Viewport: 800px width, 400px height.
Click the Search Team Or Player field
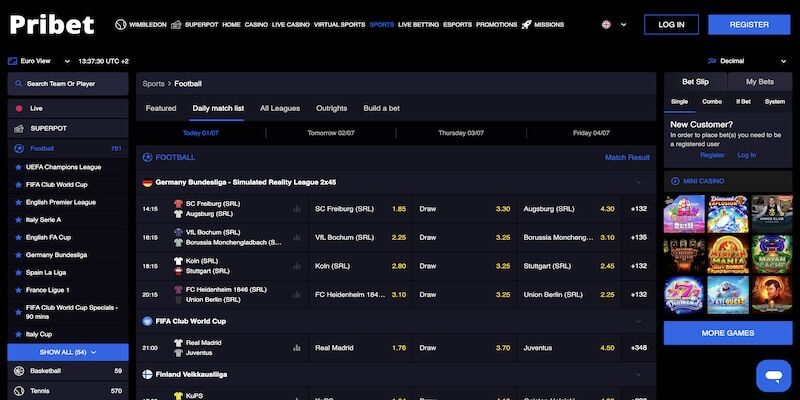[68, 84]
